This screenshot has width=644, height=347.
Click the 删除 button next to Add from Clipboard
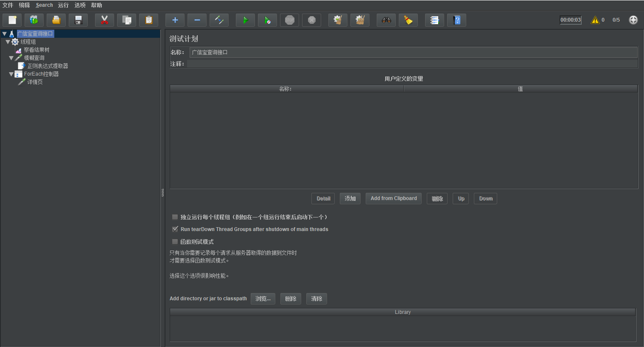click(437, 198)
